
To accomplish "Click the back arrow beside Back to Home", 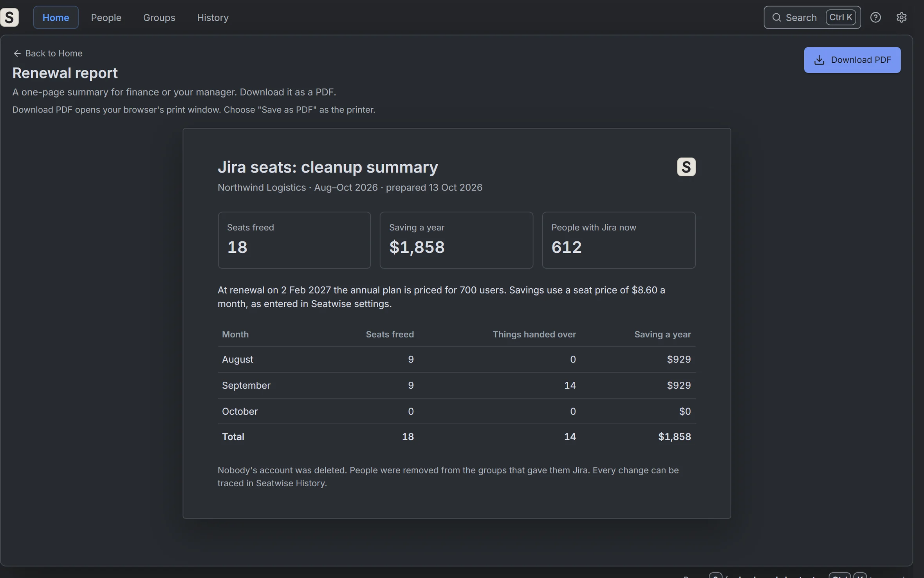I will (17, 53).
